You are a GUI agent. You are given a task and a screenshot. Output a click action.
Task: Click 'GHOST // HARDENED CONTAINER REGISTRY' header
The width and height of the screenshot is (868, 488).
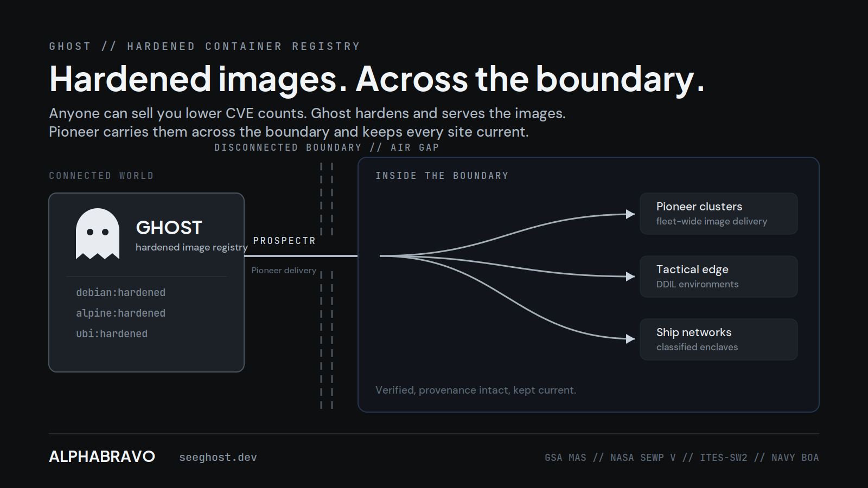[205, 46]
